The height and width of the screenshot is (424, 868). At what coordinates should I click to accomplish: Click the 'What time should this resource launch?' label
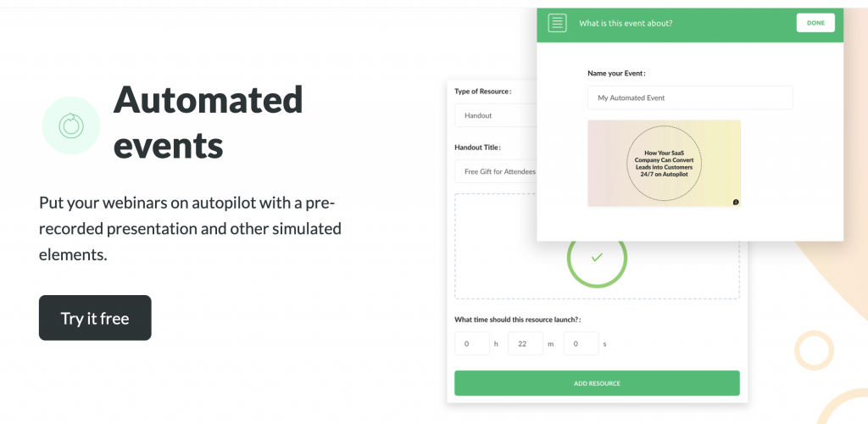tap(518, 320)
